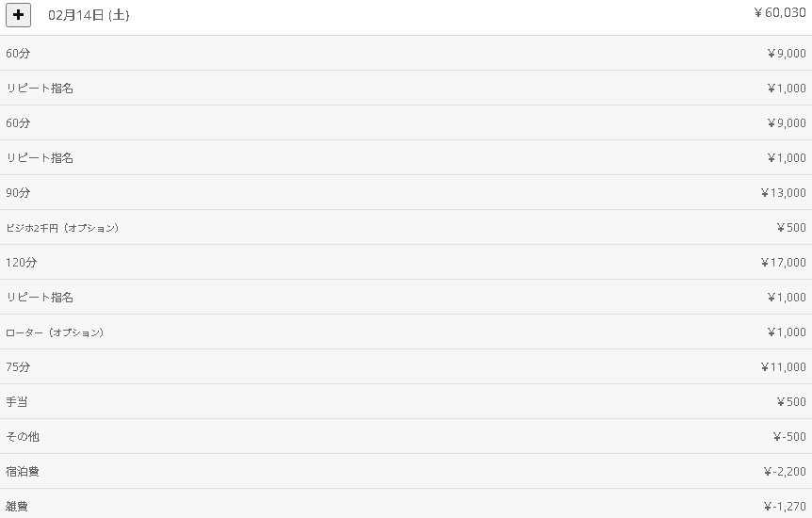The image size is (812, 518).
Task: Click the ¥13,000 amount
Action: (x=784, y=193)
